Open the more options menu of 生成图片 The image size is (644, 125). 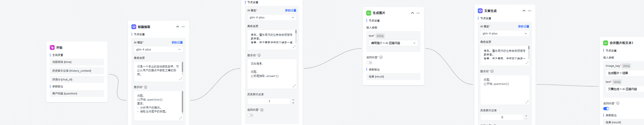coord(418,13)
